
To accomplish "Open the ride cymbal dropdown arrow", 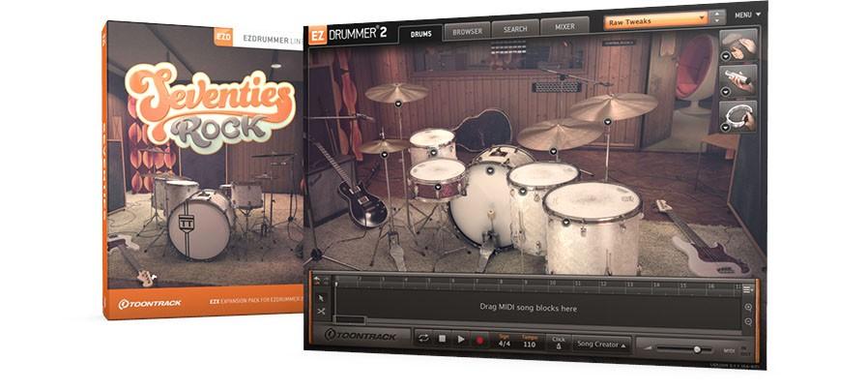I will pos(553,151).
